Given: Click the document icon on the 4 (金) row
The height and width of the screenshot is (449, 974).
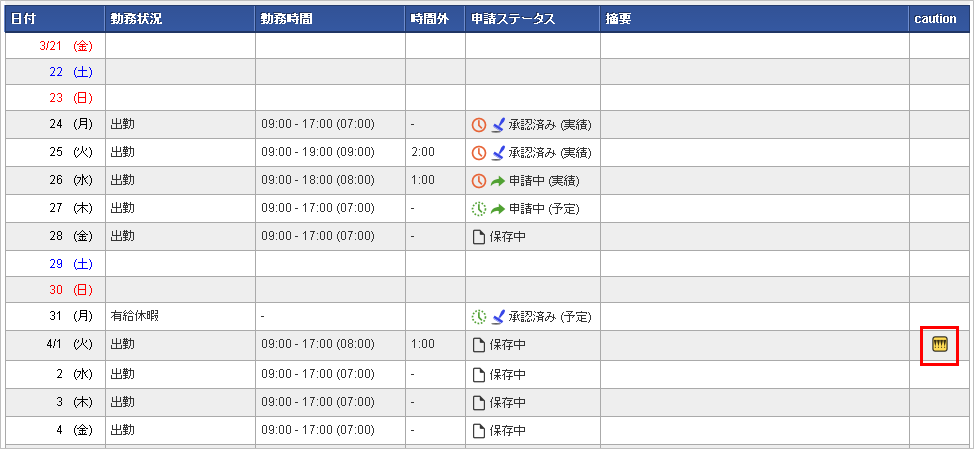Looking at the screenshot, I should coord(478,430).
